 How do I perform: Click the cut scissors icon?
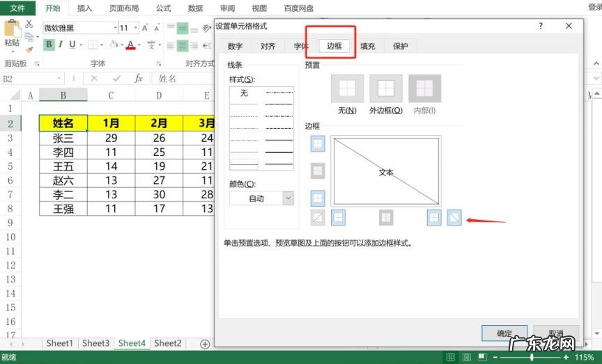[29, 24]
